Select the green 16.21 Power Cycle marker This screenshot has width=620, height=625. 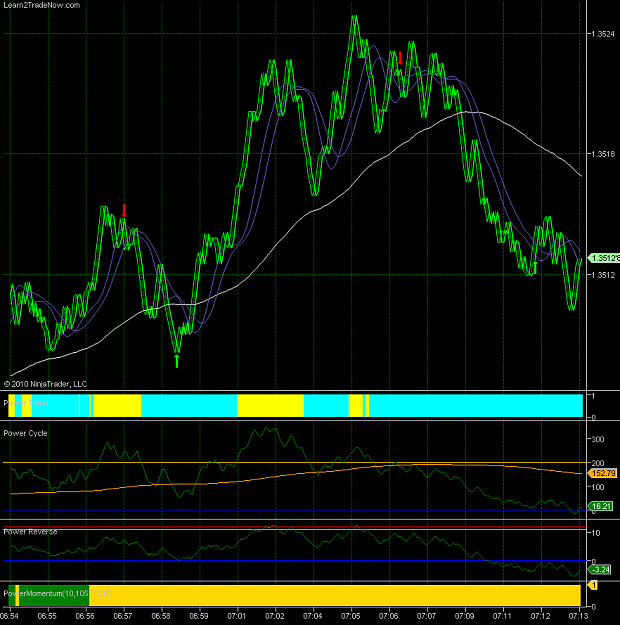(x=601, y=506)
